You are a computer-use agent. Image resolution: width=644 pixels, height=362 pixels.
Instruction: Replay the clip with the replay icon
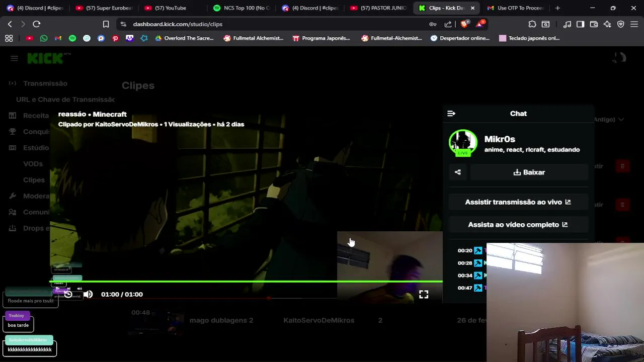pyautogui.click(x=68, y=294)
